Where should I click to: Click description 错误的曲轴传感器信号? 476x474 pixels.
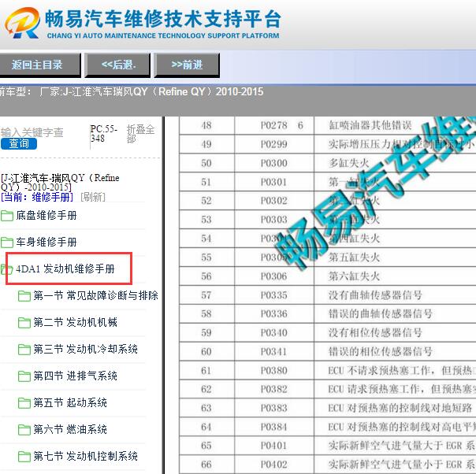point(381,314)
